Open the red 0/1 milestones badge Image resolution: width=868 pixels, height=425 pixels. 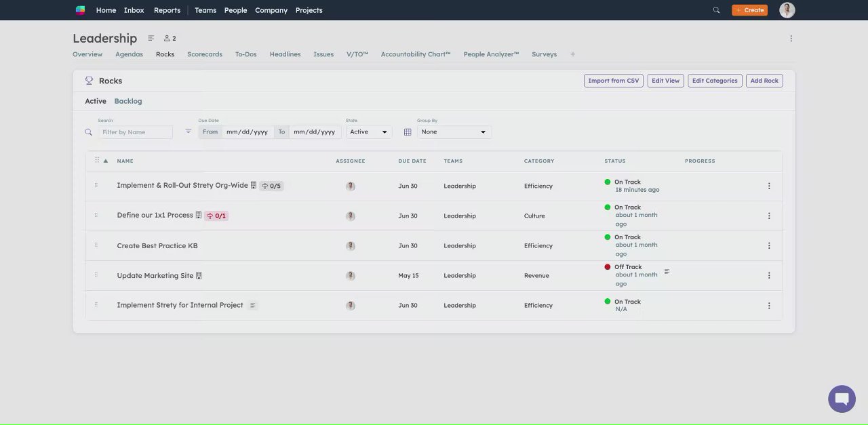click(216, 216)
